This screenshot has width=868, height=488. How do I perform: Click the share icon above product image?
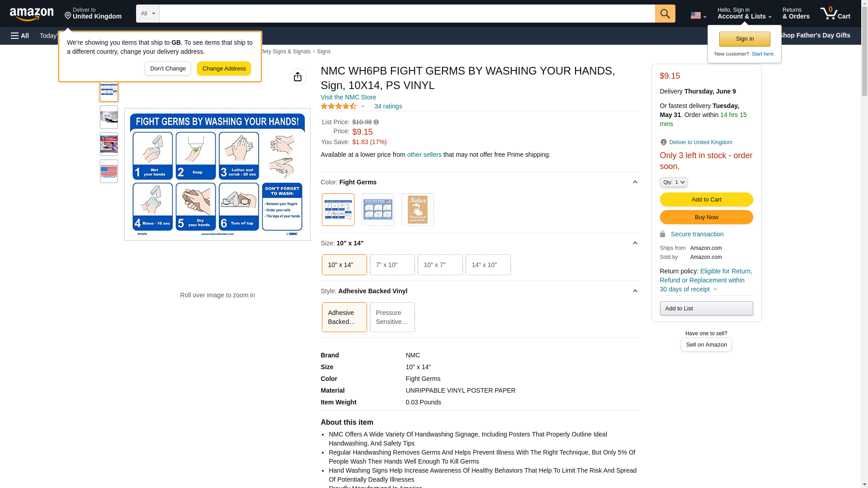click(x=297, y=77)
